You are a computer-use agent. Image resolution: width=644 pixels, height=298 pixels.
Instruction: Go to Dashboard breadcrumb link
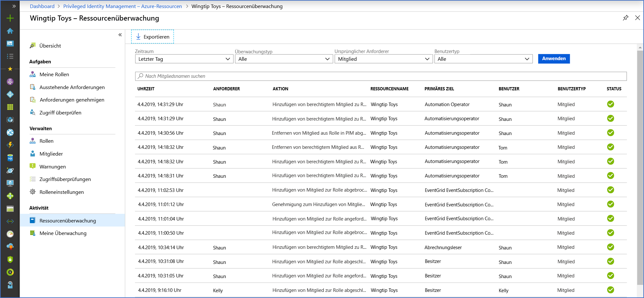[42, 6]
